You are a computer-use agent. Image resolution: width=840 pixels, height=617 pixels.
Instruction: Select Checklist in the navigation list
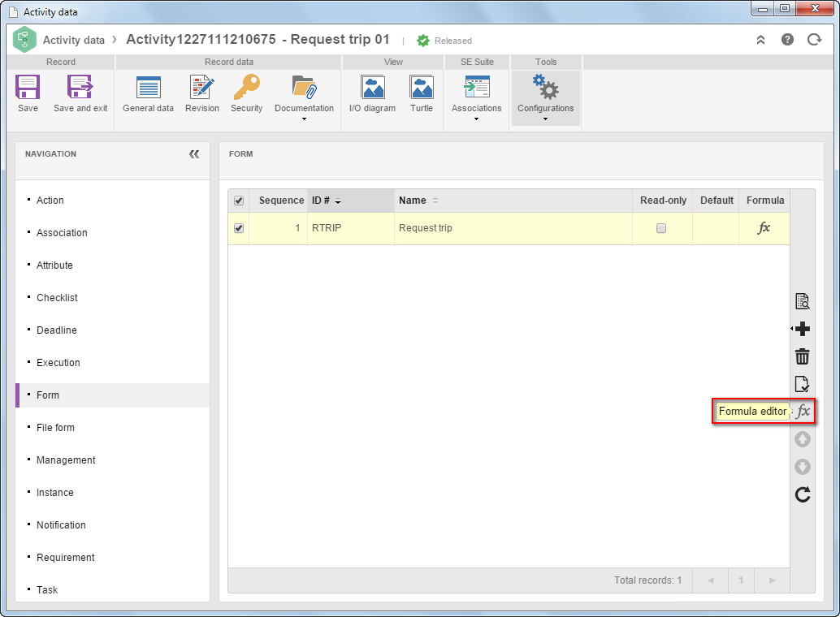[57, 298]
